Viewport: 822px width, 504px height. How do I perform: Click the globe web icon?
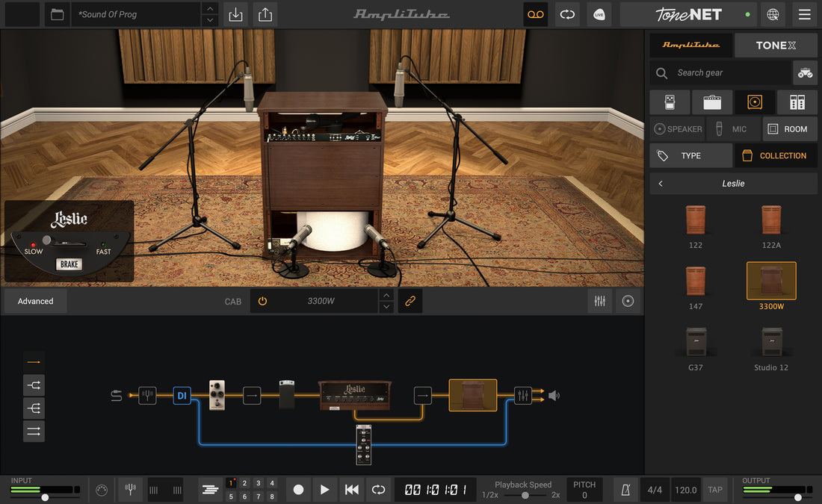tap(773, 14)
